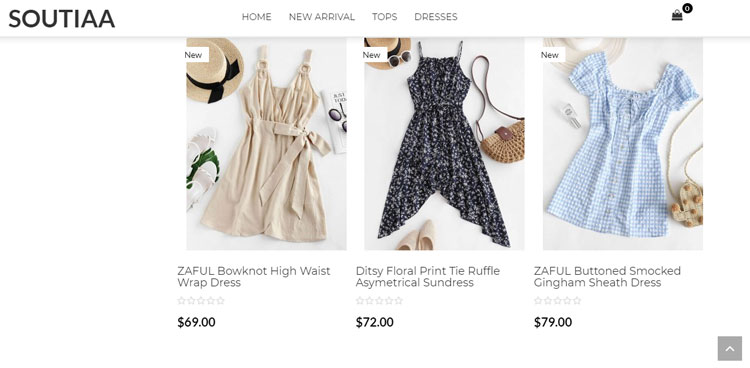This screenshot has width=750, height=368.
Task: Rate the Bowknot Wrap Dress using stars
Action: tap(201, 301)
